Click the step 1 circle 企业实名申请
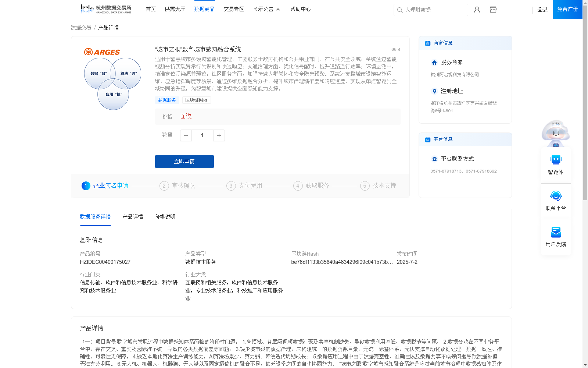Viewport: 588px width, 368px height. 86,186
